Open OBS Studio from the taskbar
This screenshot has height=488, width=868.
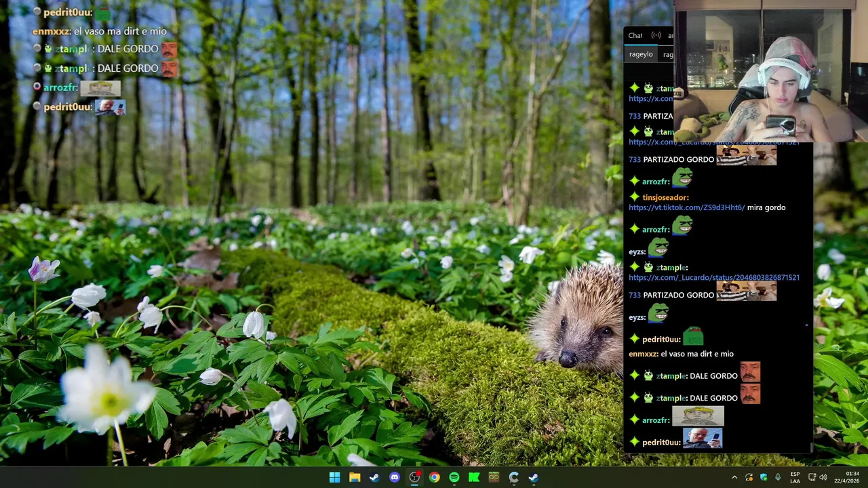(x=414, y=477)
